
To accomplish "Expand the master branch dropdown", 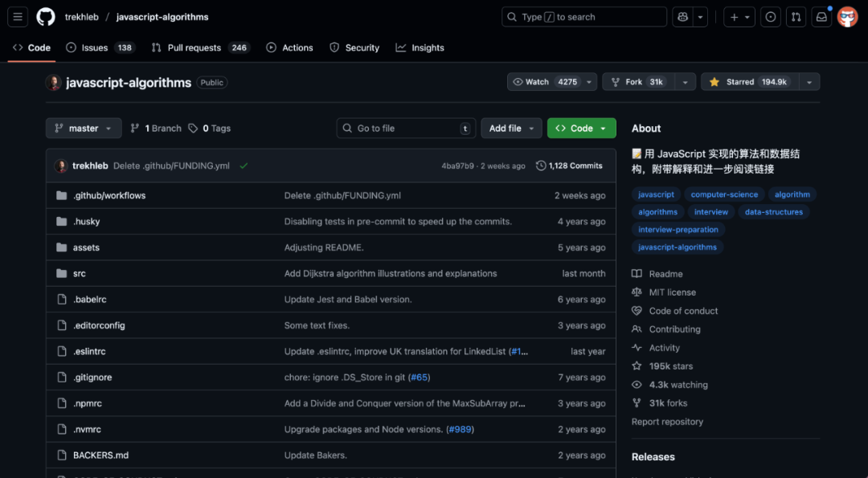I will click(x=84, y=129).
